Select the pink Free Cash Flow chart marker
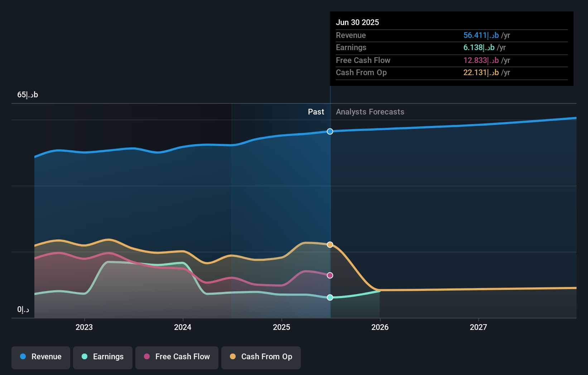Viewport: 588px width, 375px height. pos(330,275)
